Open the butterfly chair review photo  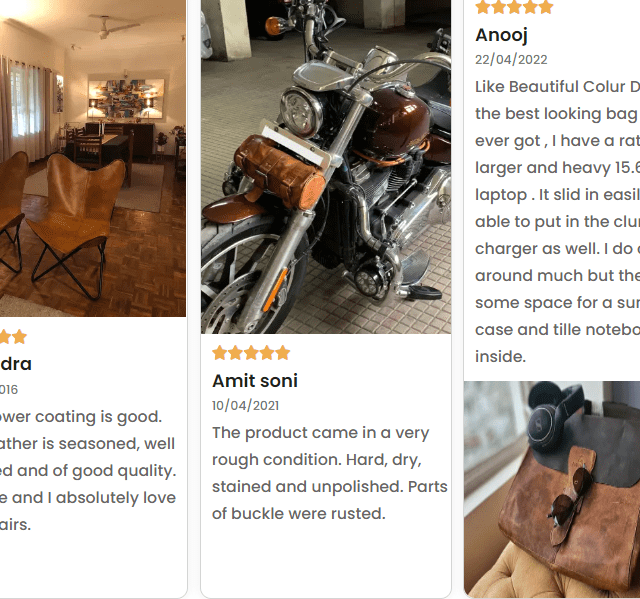[93, 158]
